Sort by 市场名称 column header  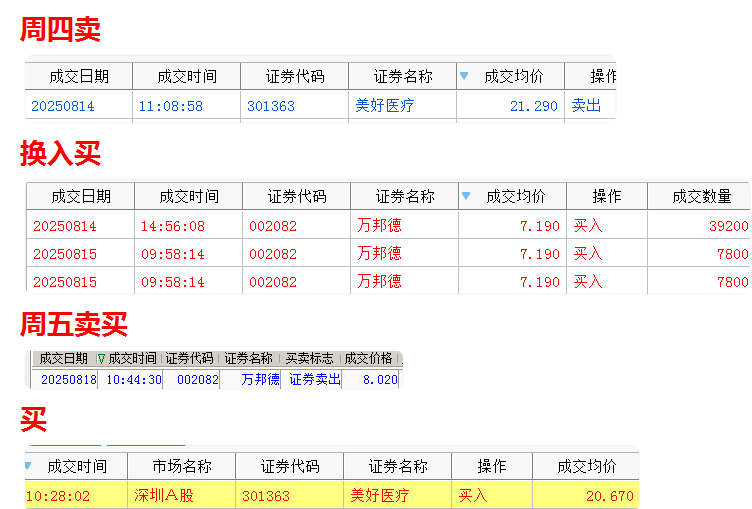pos(182,466)
